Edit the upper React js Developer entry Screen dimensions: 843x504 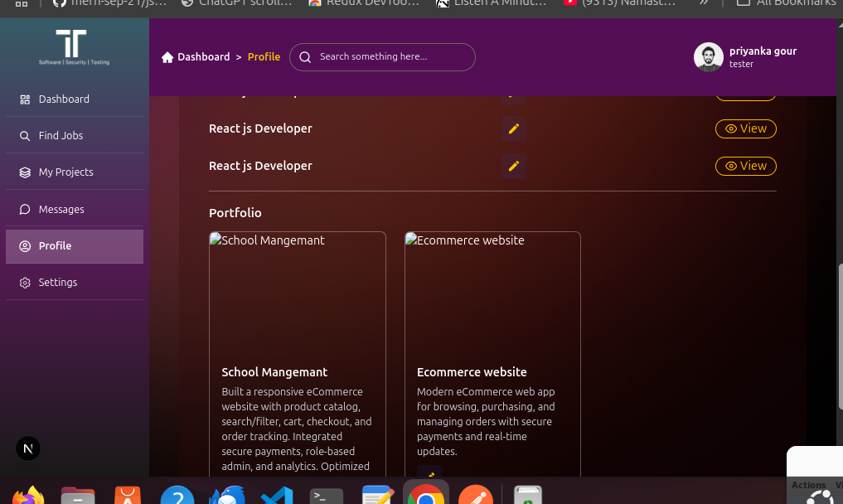pos(514,129)
